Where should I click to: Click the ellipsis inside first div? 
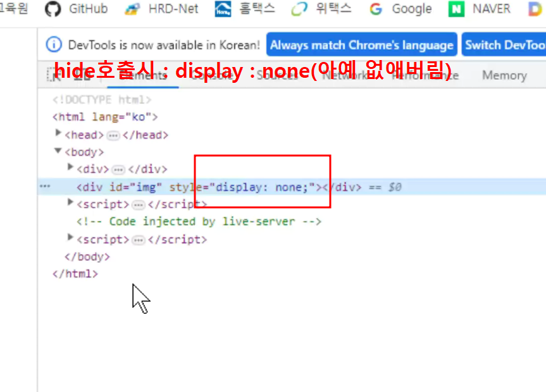coord(118,169)
